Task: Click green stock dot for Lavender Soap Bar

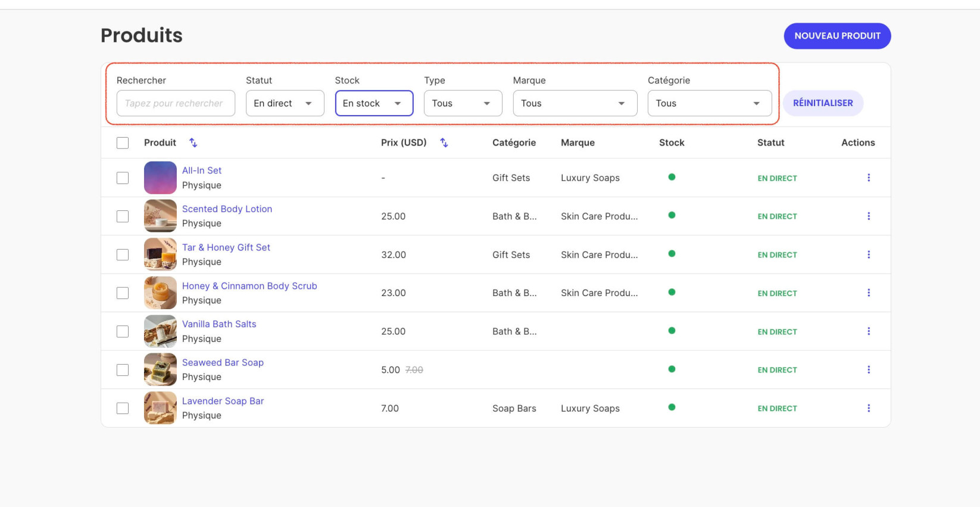Action: [x=672, y=408]
